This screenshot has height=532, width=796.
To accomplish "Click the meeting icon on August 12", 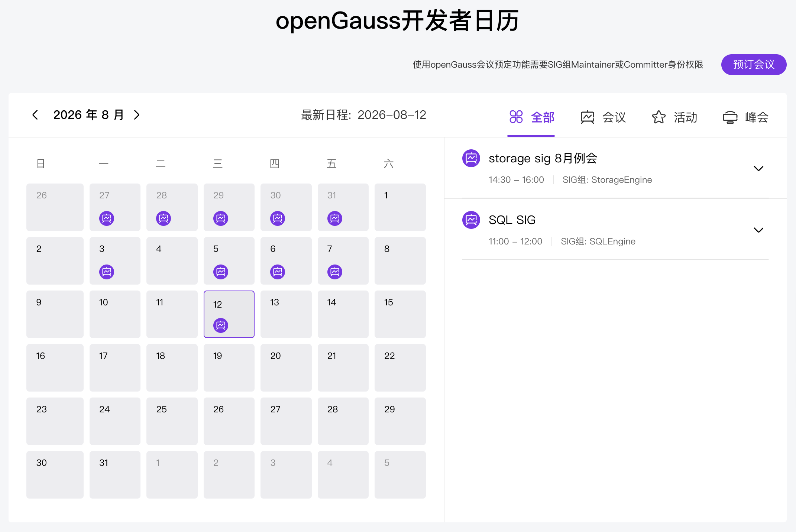I will click(221, 325).
